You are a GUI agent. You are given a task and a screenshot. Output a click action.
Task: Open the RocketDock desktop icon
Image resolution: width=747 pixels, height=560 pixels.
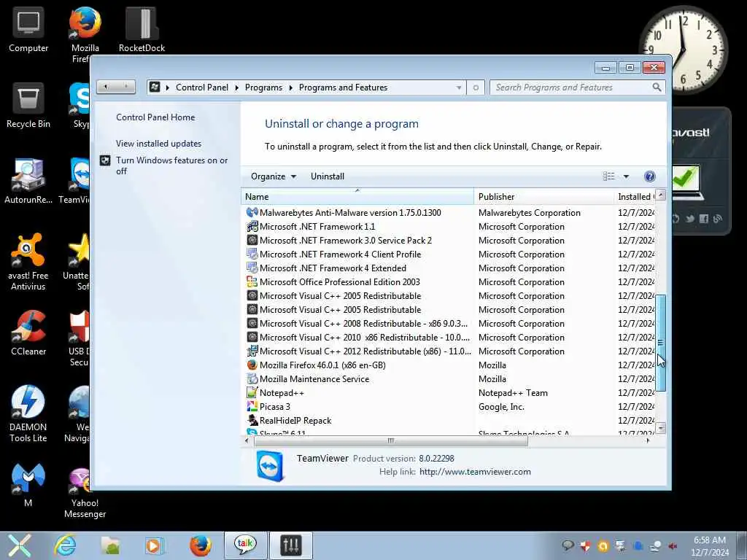(x=142, y=30)
